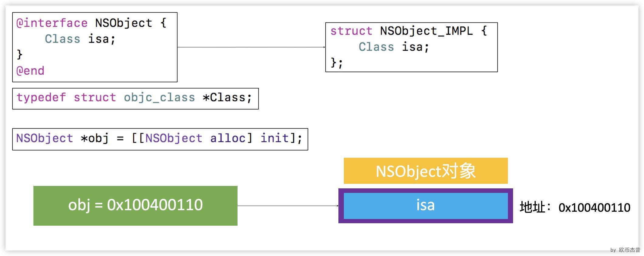Click the objc_class type name
The width and height of the screenshot is (644, 256).
tap(159, 98)
